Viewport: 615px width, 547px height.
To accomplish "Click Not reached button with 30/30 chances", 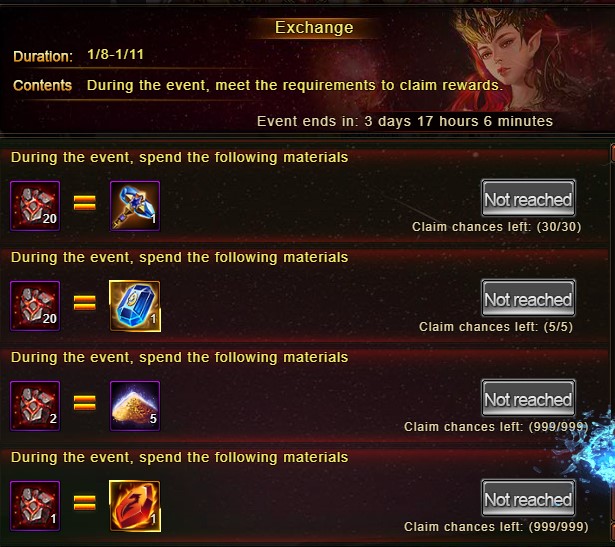I will point(528,198).
